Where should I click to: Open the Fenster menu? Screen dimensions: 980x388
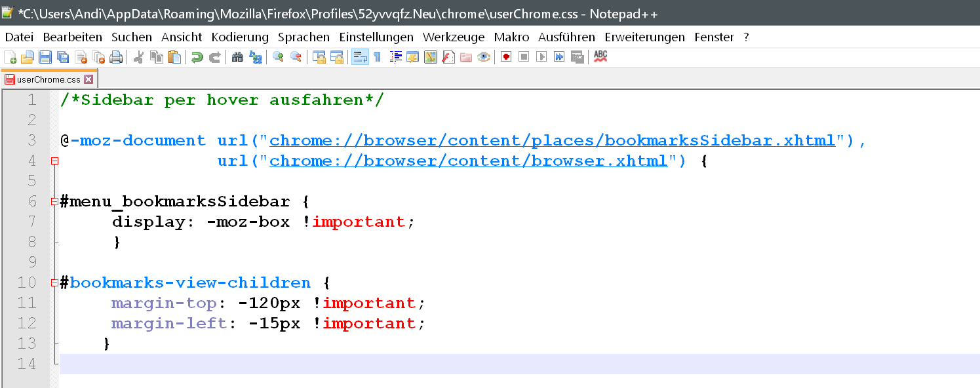714,37
